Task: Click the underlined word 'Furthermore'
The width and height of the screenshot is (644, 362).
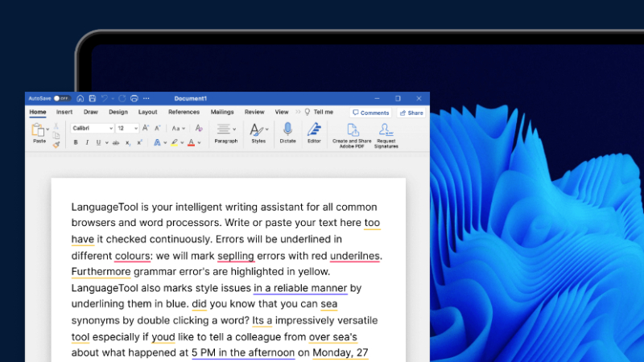Action: [x=101, y=272]
